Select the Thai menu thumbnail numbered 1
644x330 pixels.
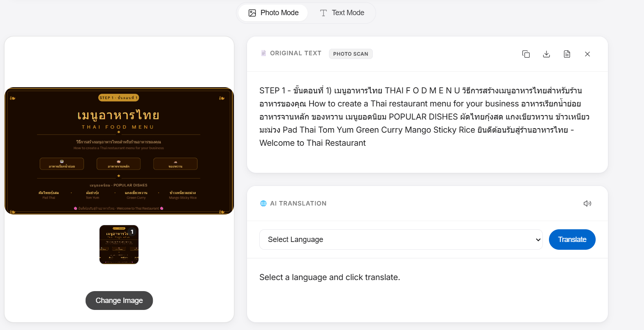119,244
